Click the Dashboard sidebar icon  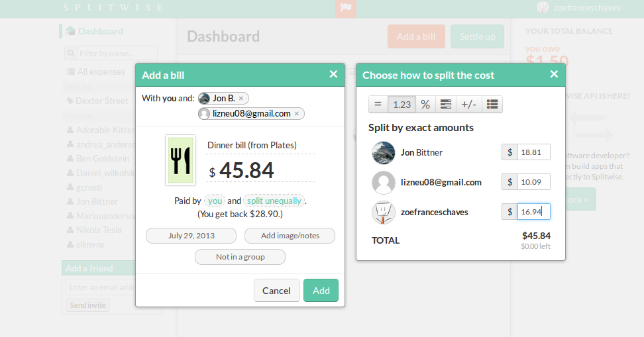70,31
